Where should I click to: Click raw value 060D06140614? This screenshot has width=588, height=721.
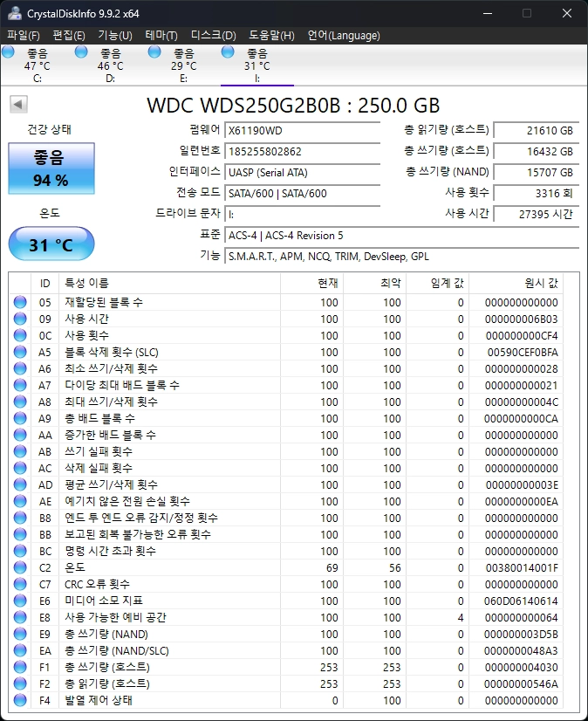pos(521,601)
